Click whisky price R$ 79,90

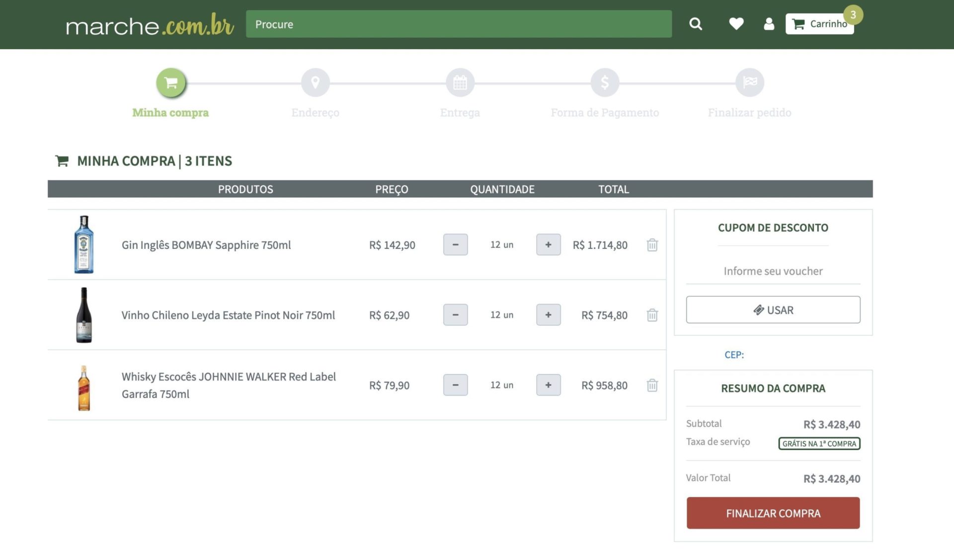click(389, 385)
